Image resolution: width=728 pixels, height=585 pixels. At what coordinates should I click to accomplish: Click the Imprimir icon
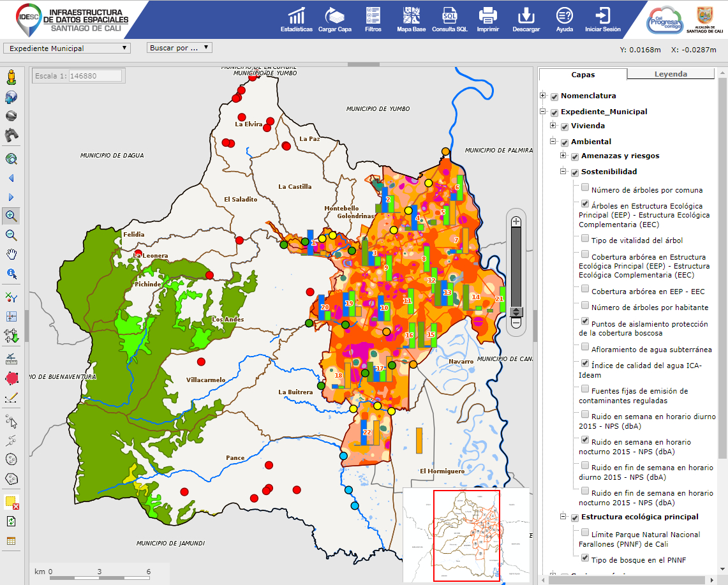(x=487, y=16)
